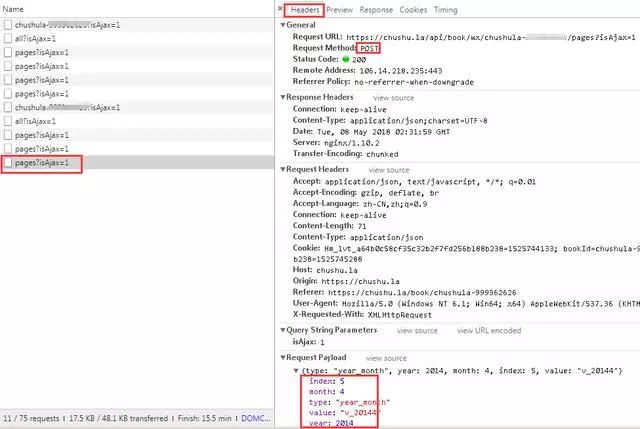Collapse the Request Headers section
This screenshot has height=429, width=640.
283,170
